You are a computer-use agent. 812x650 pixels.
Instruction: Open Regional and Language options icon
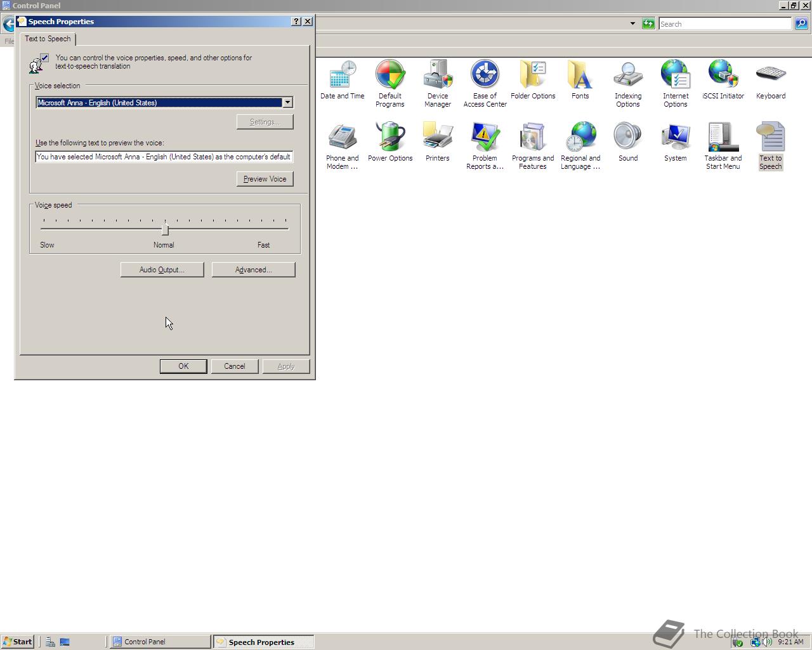coord(580,146)
